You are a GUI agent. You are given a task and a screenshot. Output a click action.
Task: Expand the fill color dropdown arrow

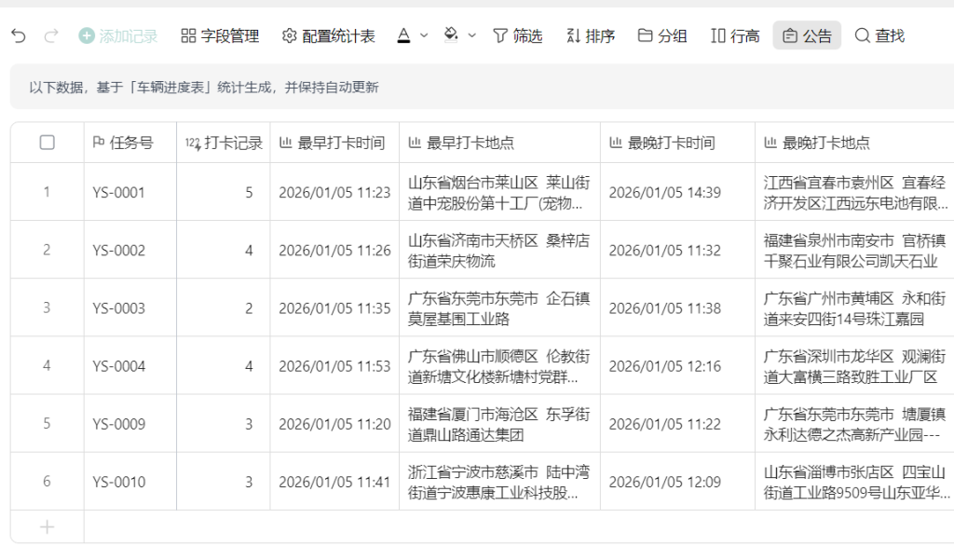click(471, 36)
